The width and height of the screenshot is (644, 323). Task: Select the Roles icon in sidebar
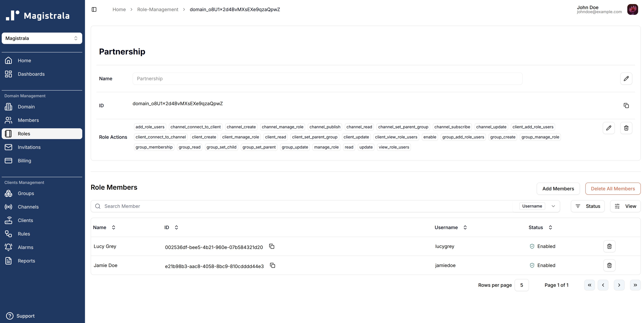(x=8, y=134)
